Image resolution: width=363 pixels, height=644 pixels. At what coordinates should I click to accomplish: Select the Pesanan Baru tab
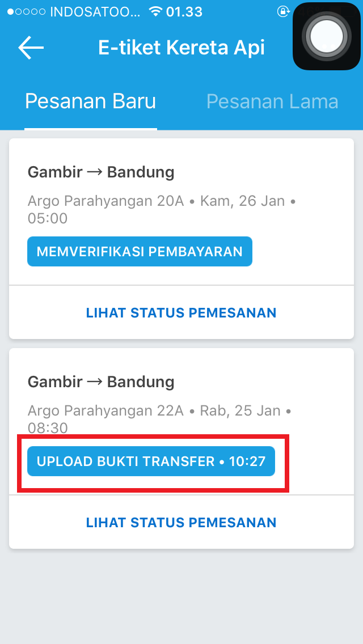(x=90, y=101)
